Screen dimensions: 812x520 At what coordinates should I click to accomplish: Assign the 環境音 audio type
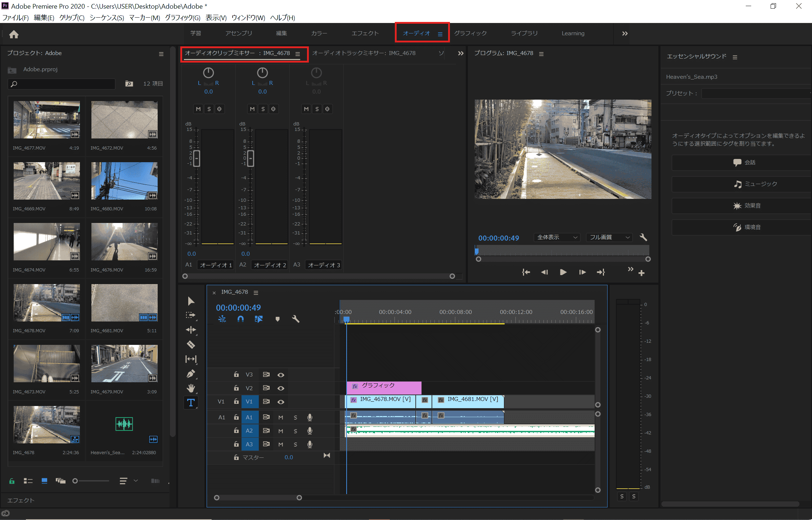tap(741, 227)
